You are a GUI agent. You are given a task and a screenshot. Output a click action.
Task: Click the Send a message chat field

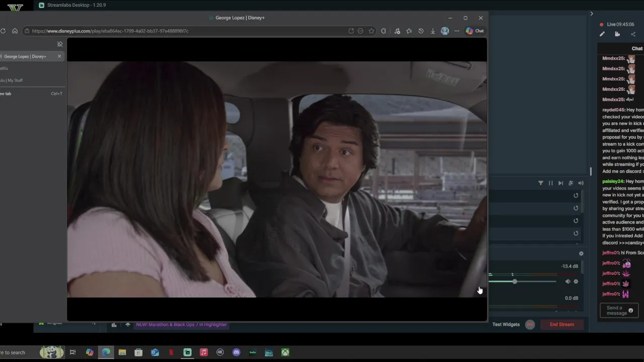[619, 311]
